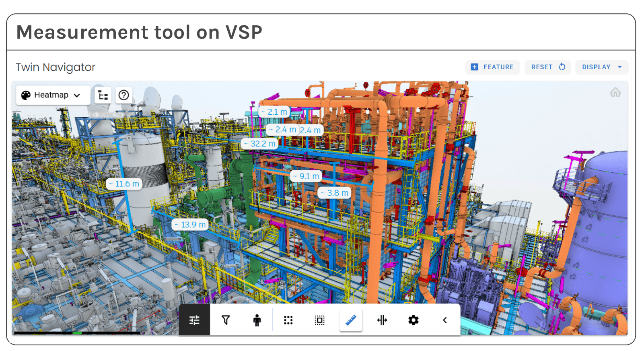Click the ~ 13.9 m measurement label
644x351 pixels.
(x=190, y=225)
